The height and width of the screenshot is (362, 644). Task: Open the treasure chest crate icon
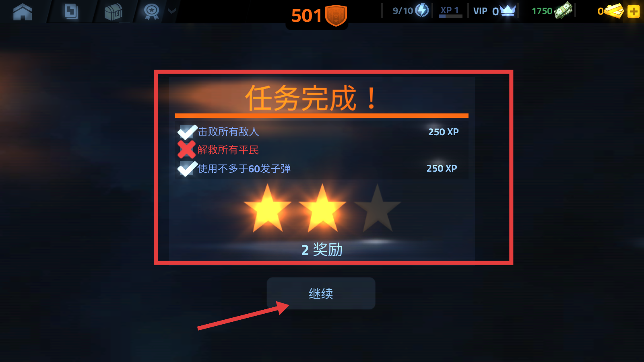coord(113,12)
